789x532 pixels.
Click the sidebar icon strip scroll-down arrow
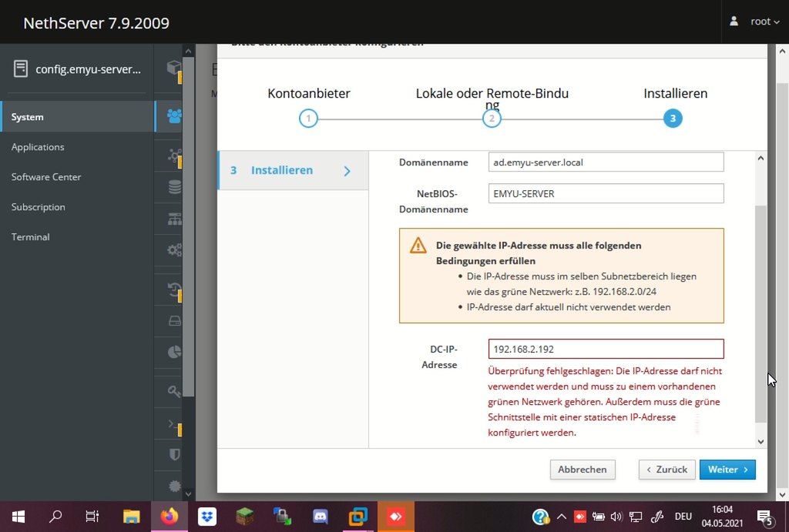click(188, 494)
